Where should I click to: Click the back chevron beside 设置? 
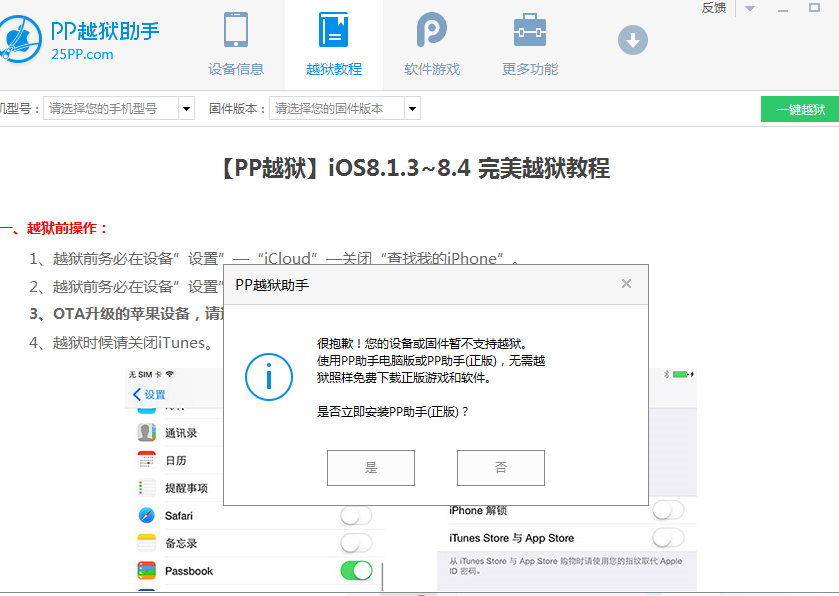click(x=136, y=394)
